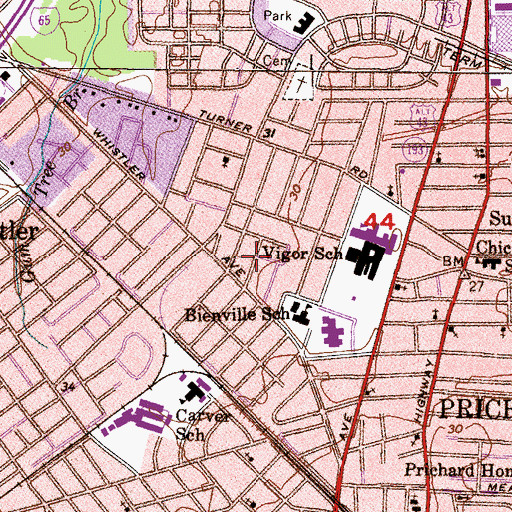Click the 'Carver Sch' label text

pos(203,425)
